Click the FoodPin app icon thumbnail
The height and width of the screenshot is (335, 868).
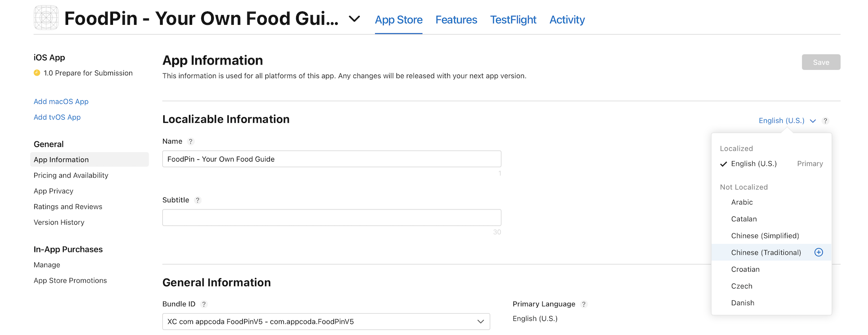[46, 18]
